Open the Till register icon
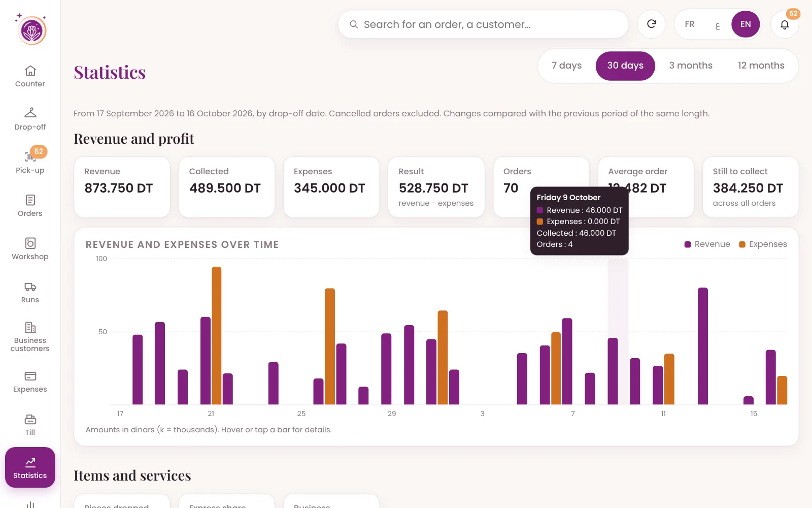Image resolution: width=812 pixels, height=508 pixels. [30, 419]
